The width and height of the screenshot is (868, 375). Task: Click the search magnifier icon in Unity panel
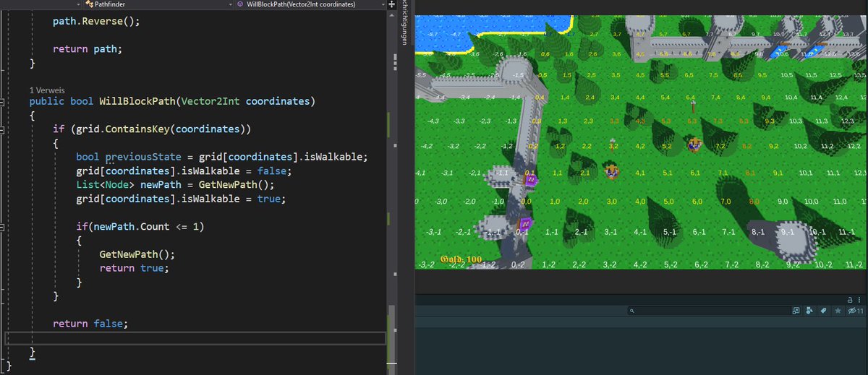[631, 311]
